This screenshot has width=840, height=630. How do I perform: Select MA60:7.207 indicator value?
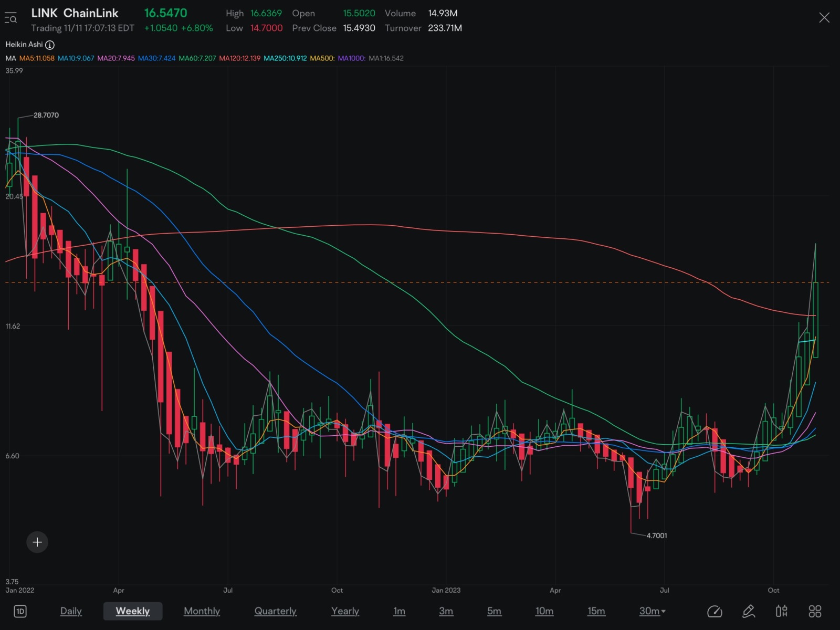point(197,58)
